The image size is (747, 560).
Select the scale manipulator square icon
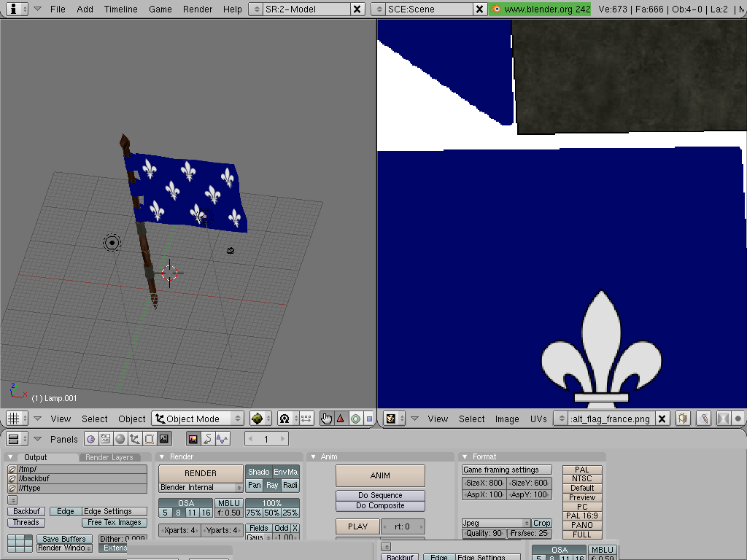pyautogui.click(x=368, y=419)
